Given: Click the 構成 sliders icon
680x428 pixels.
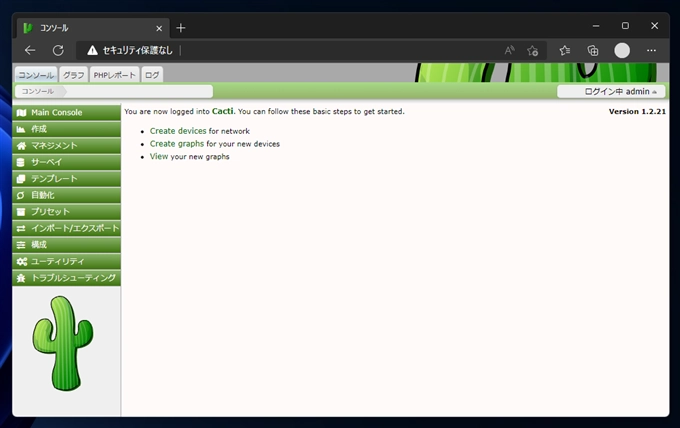Looking at the screenshot, I should click(x=21, y=245).
